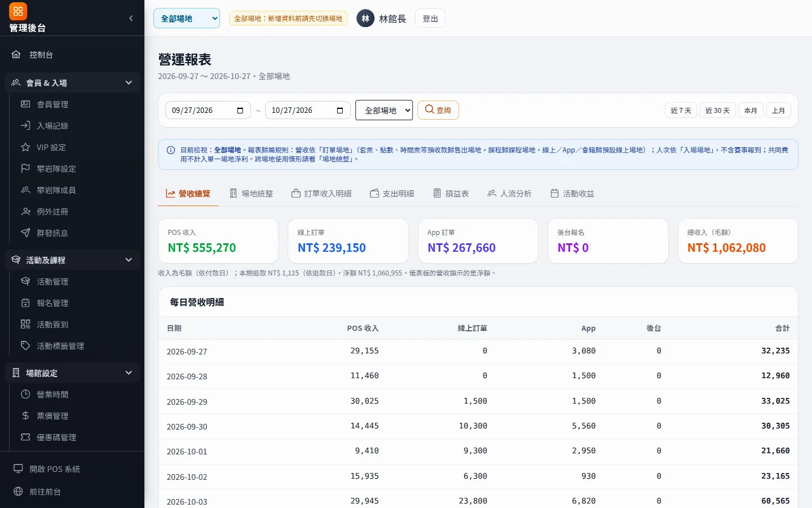Click the 前往前台 globe icon

18,492
